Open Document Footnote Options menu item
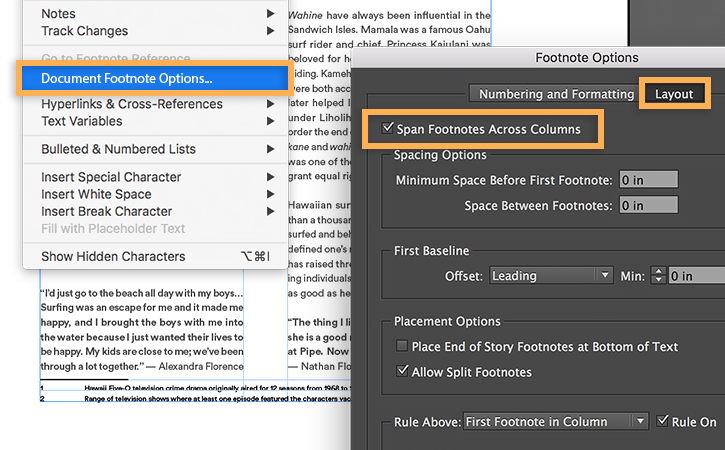 coord(127,78)
